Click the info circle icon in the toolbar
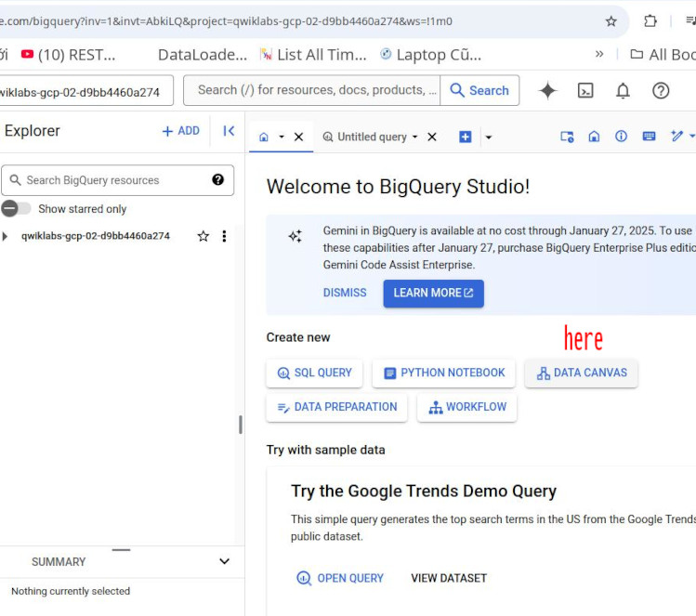696x616 pixels. click(621, 137)
